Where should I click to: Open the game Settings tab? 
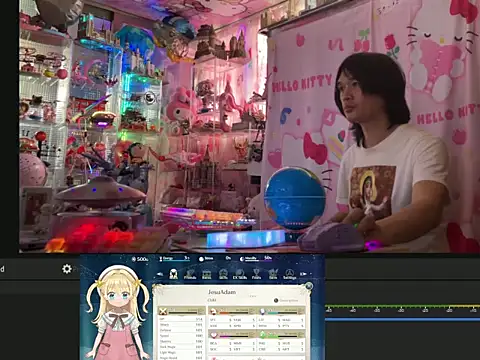click(x=289, y=274)
